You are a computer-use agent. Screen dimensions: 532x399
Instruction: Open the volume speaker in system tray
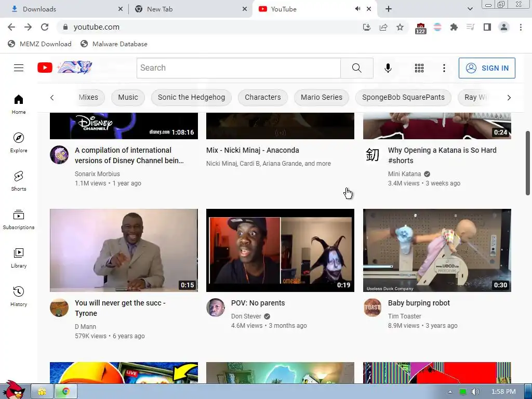click(x=475, y=392)
